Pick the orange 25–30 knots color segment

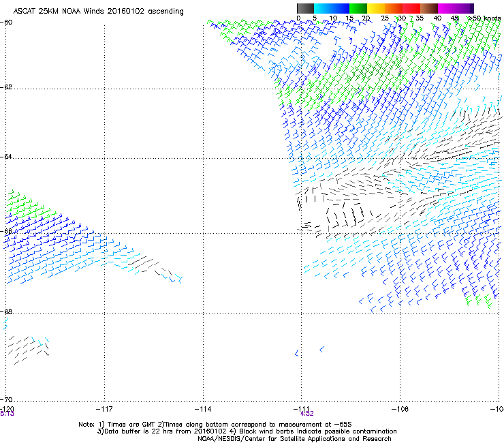[x=394, y=8]
